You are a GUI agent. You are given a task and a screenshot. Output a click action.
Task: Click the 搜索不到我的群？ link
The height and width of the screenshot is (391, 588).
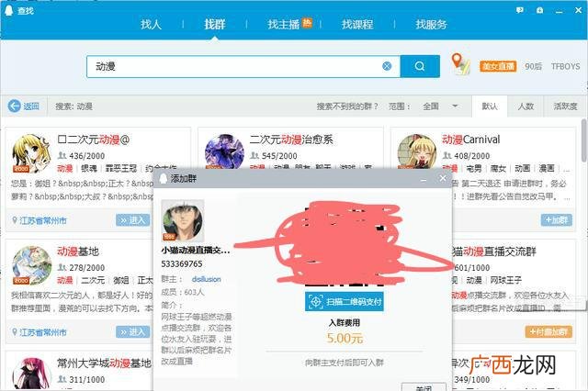pos(347,106)
